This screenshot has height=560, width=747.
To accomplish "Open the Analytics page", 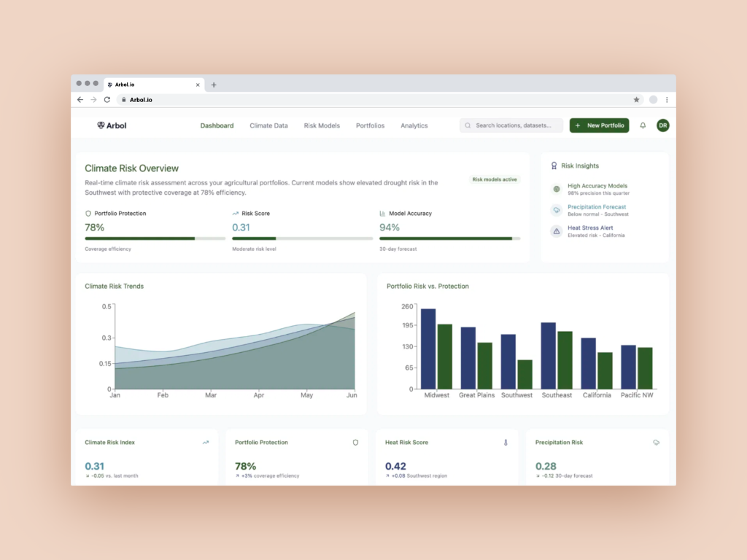I will pyautogui.click(x=414, y=125).
